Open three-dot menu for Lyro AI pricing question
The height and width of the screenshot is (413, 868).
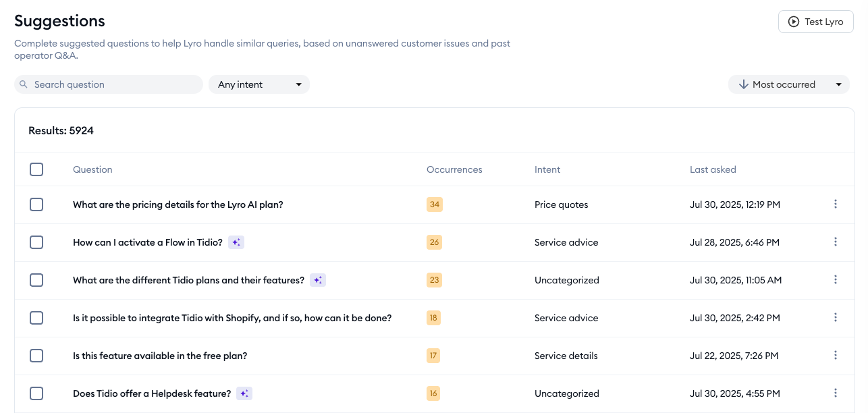(x=835, y=204)
